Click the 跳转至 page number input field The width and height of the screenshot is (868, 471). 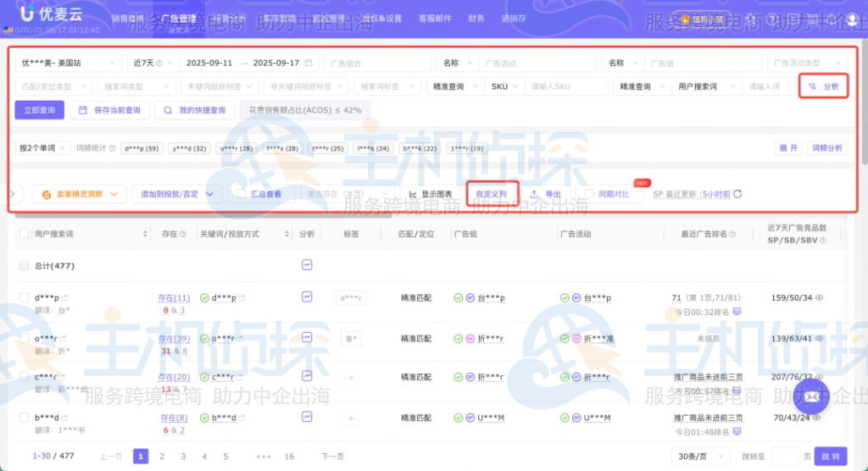click(784, 457)
